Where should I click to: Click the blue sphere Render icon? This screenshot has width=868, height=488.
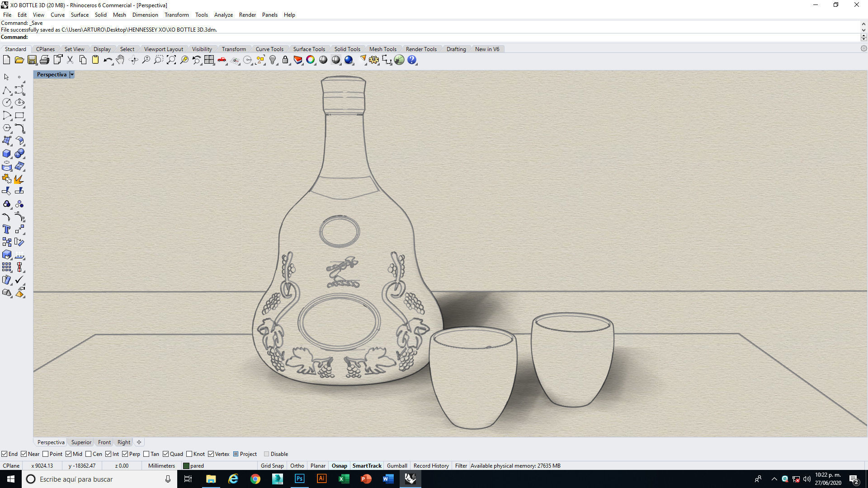pyautogui.click(x=349, y=60)
